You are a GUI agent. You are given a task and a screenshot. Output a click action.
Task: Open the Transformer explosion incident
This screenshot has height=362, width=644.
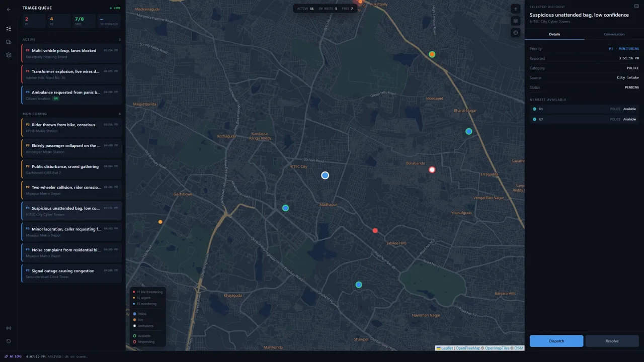(71, 74)
